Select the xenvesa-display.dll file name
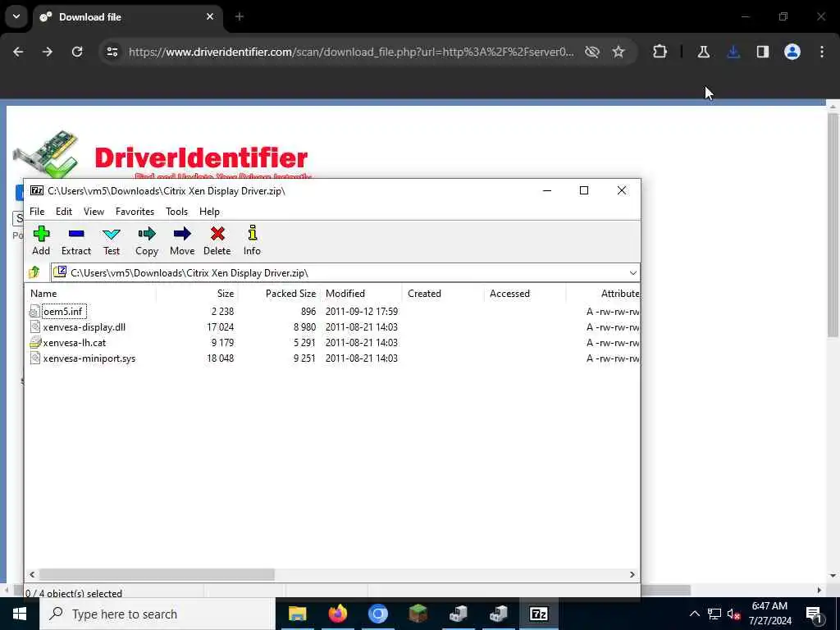The height and width of the screenshot is (630, 840). point(84,326)
